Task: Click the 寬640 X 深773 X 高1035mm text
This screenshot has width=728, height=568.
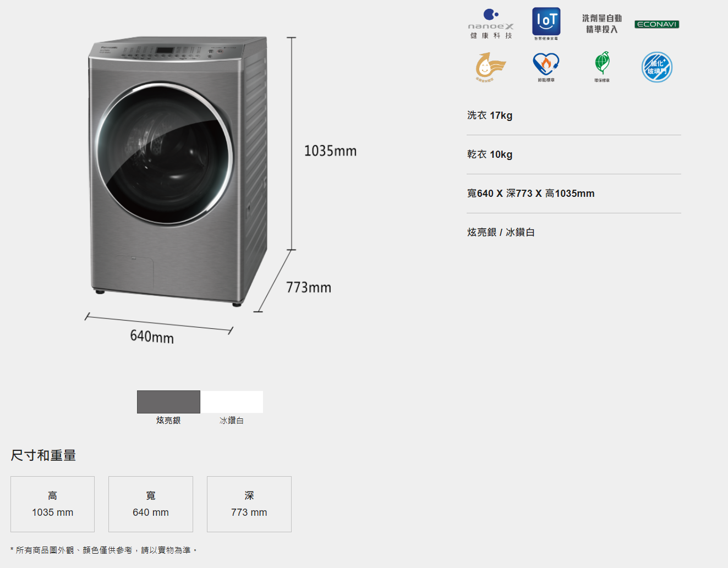Action: (531, 194)
